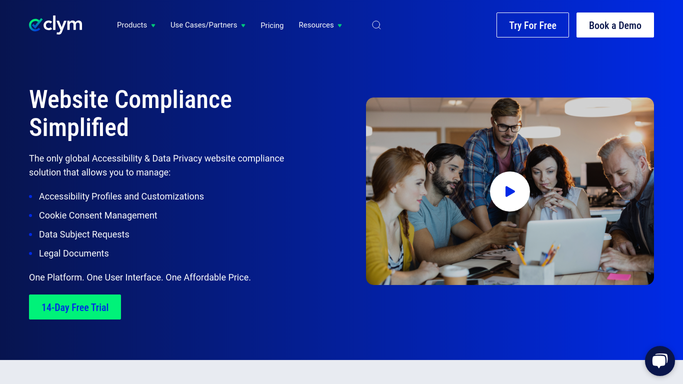Open the Products menu
Image resolution: width=683 pixels, height=384 pixels.
pos(132,25)
